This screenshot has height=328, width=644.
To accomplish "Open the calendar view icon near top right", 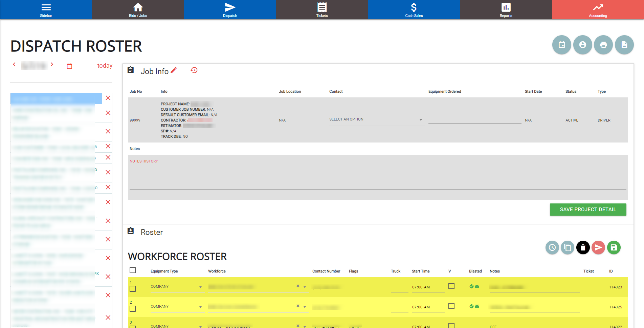I will pos(561,45).
